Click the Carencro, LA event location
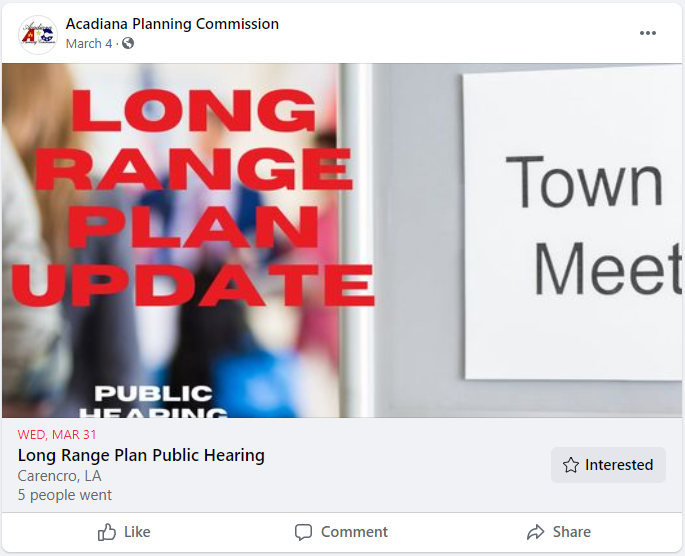 (x=59, y=476)
